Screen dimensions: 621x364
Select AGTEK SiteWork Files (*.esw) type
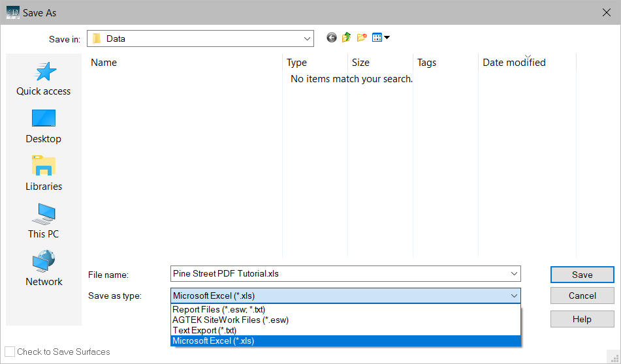point(230,320)
